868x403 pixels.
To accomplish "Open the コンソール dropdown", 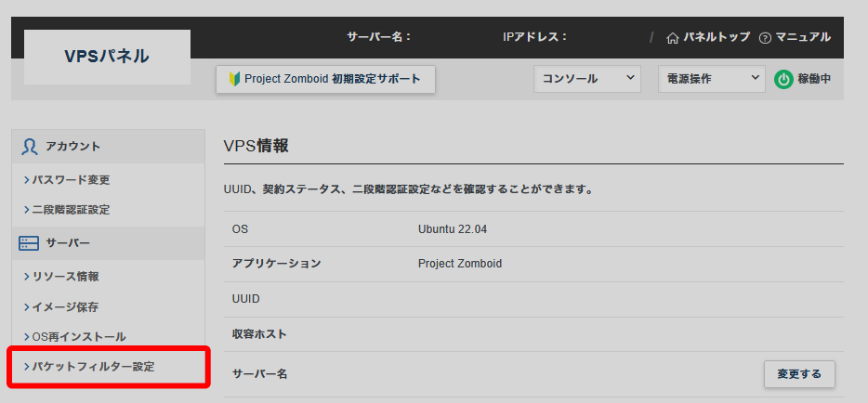I will click(x=587, y=79).
